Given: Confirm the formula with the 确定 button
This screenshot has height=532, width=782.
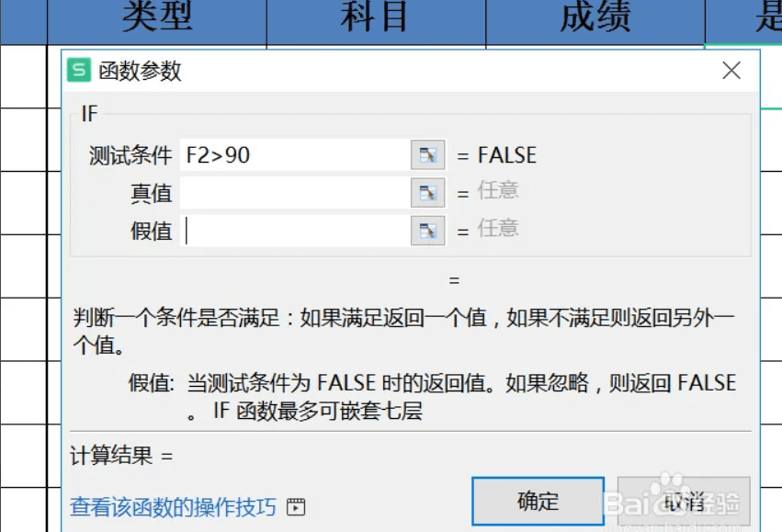Looking at the screenshot, I should coord(538,502).
